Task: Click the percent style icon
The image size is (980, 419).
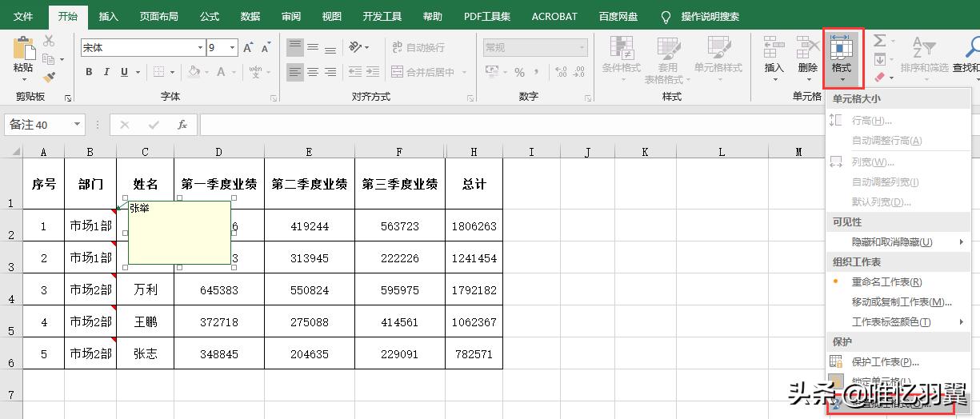Action: (519, 72)
